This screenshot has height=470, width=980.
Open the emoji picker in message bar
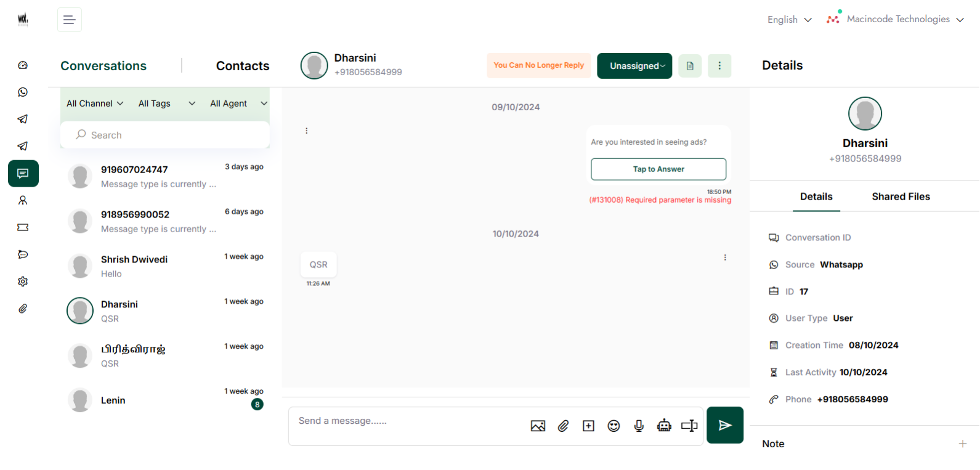614,426
